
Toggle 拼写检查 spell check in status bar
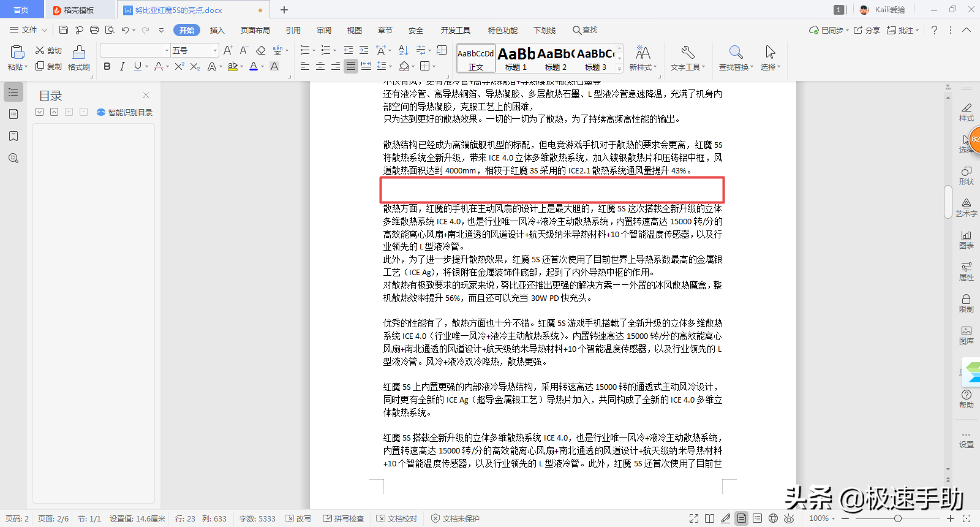coord(344,518)
